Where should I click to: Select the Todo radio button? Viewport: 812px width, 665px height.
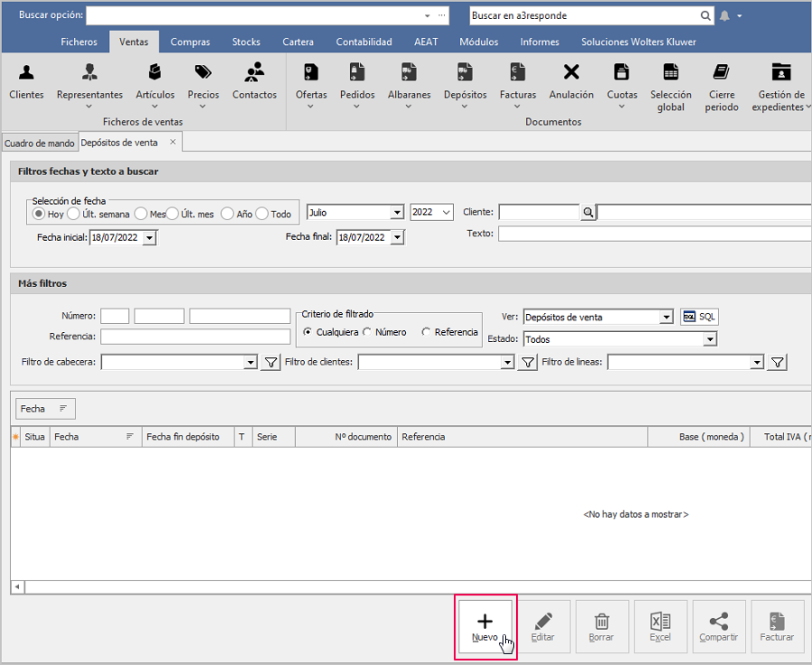click(262, 213)
